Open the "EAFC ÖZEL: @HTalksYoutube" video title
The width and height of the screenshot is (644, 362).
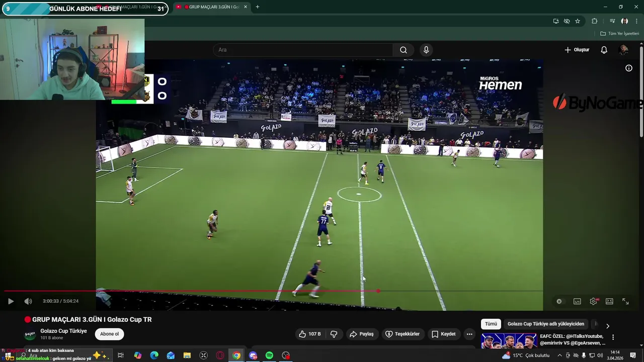coord(572,339)
